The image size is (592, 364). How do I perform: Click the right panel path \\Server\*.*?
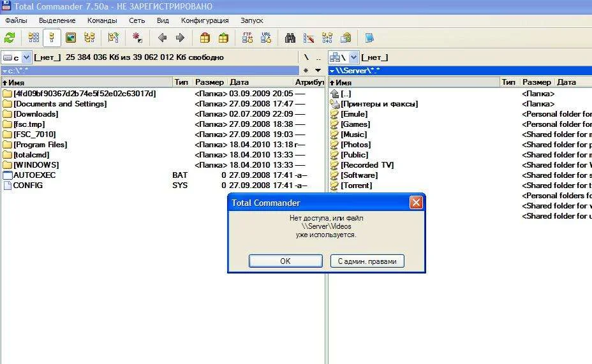point(460,71)
